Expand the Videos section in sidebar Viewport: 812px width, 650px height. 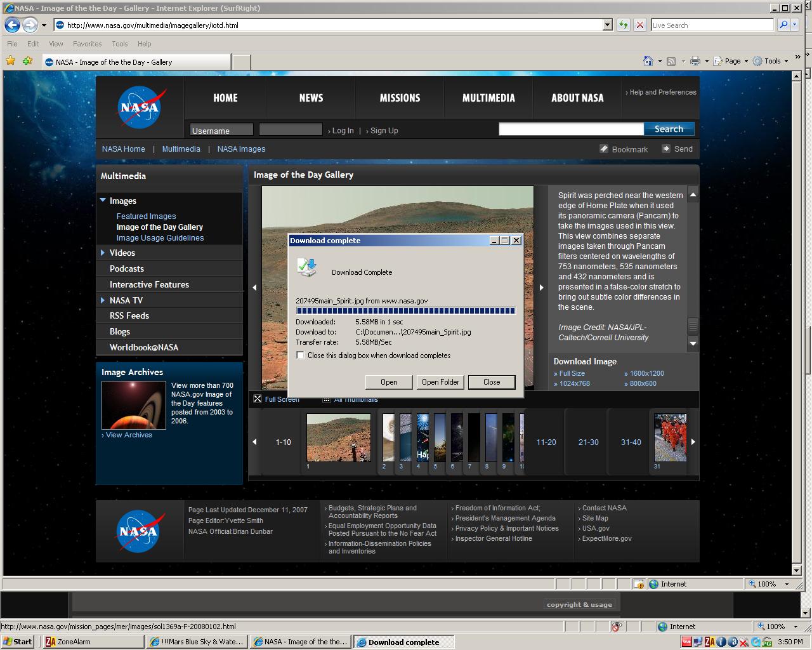103,253
